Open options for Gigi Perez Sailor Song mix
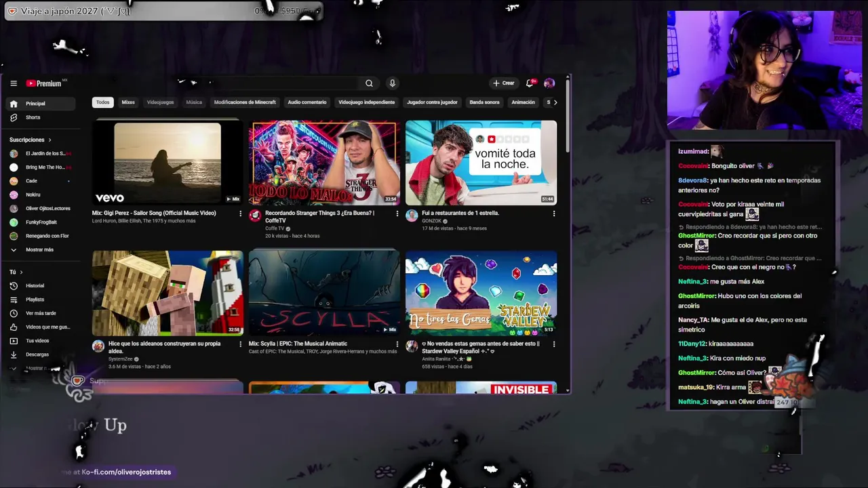868x488 pixels. (x=240, y=213)
